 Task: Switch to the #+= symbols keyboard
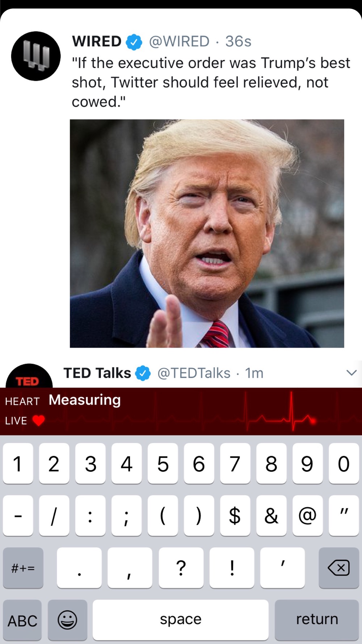tap(23, 568)
